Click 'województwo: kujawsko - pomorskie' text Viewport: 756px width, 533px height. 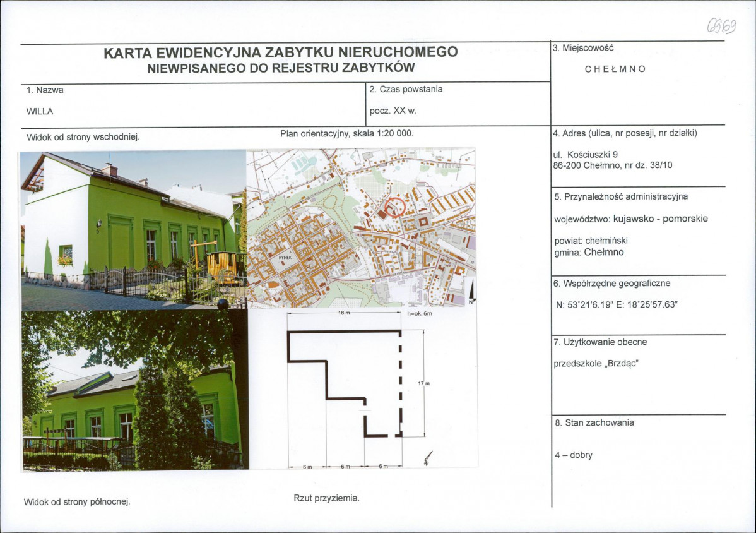point(631,219)
